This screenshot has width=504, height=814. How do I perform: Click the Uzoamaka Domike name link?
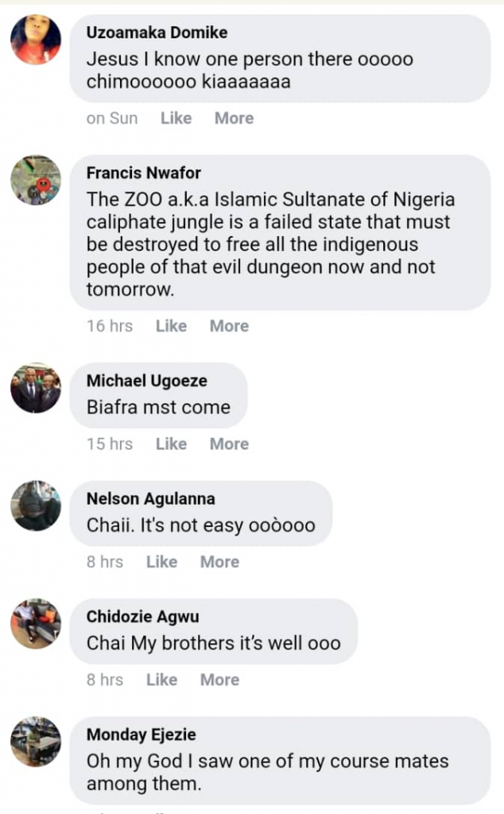(157, 33)
